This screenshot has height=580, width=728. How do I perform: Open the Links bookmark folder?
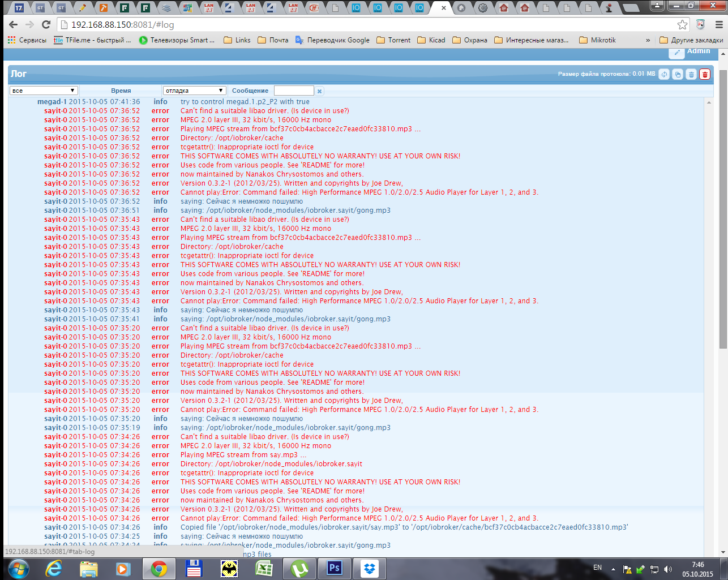237,40
